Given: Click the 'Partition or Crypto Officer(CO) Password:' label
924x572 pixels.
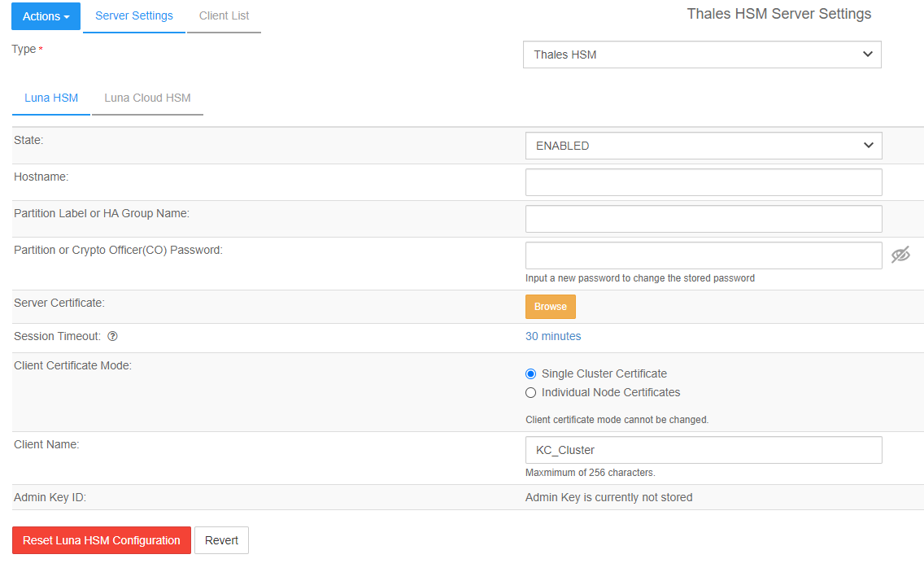Looking at the screenshot, I should [119, 250].
